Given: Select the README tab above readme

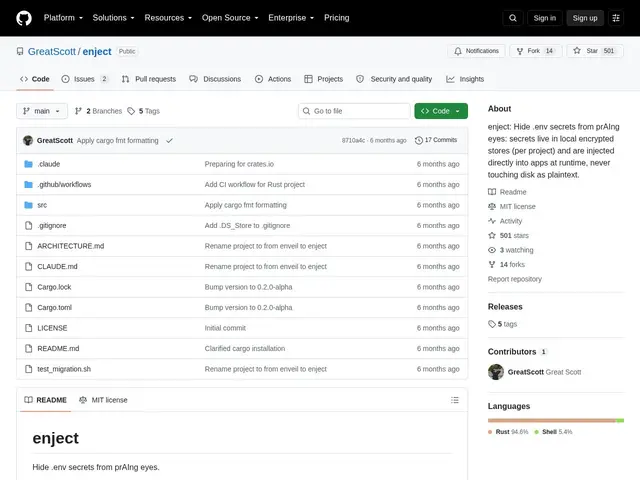Looking at the screenshot, I should (x=45, y=400).
